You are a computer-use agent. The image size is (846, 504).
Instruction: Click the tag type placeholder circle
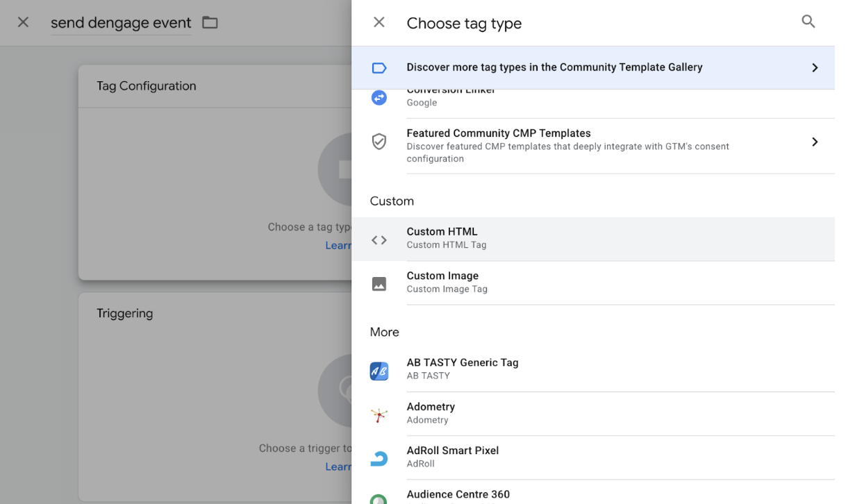pos(335,169)
